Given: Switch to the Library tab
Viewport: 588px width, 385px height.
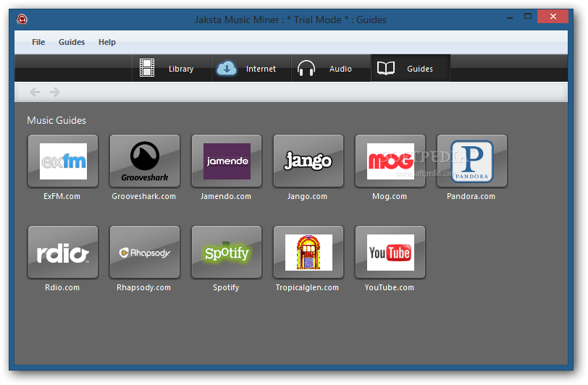Looking at the screenshot, I should (x=172, y=68).
